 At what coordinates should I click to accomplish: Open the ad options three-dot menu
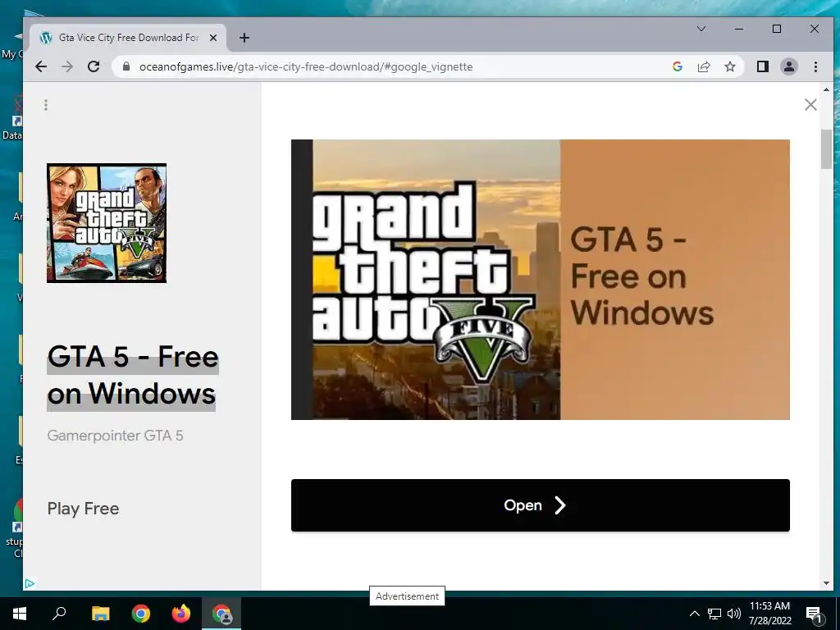pyautogui.click(x=46, y=105)
